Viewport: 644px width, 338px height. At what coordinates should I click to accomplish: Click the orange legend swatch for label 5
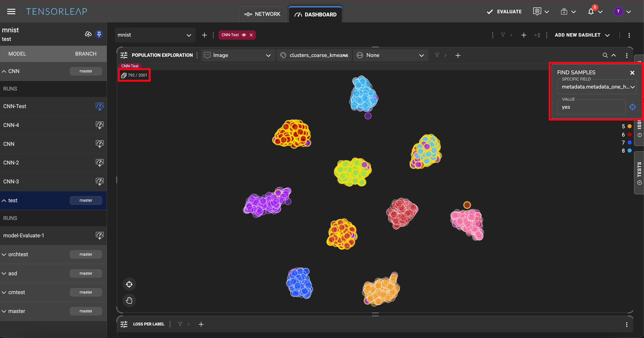629,126
